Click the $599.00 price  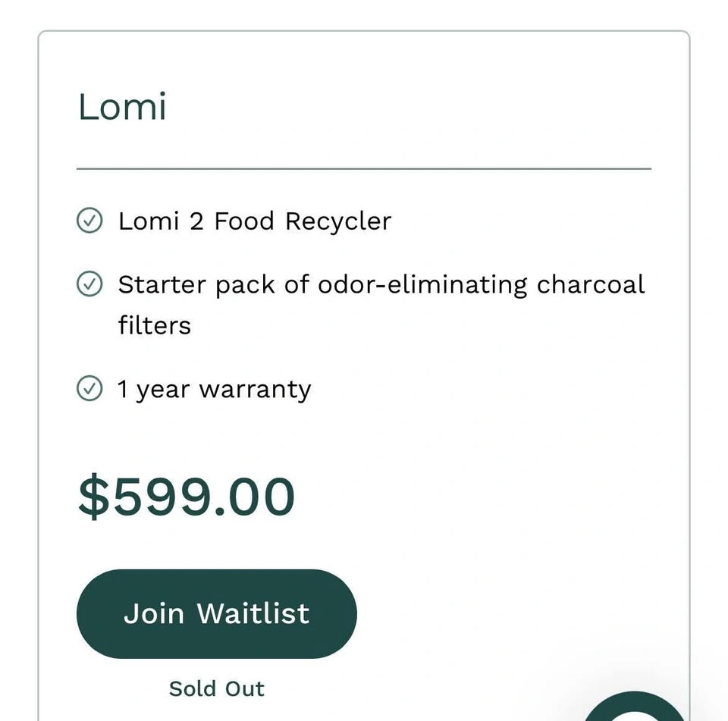[x=187, y=497]
